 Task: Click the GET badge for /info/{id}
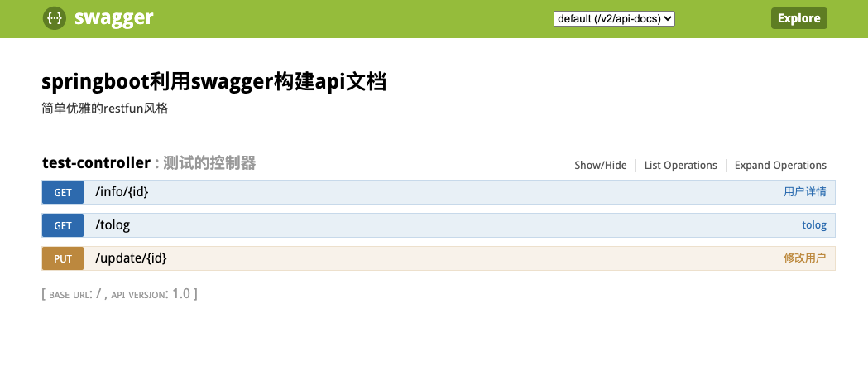point(63,192)
